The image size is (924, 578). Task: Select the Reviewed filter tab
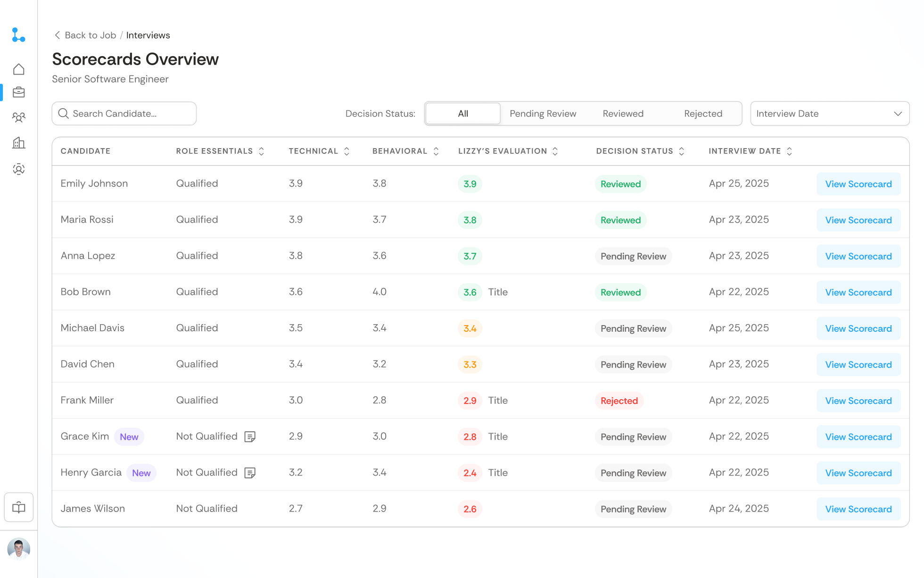[x=623, y=113]
